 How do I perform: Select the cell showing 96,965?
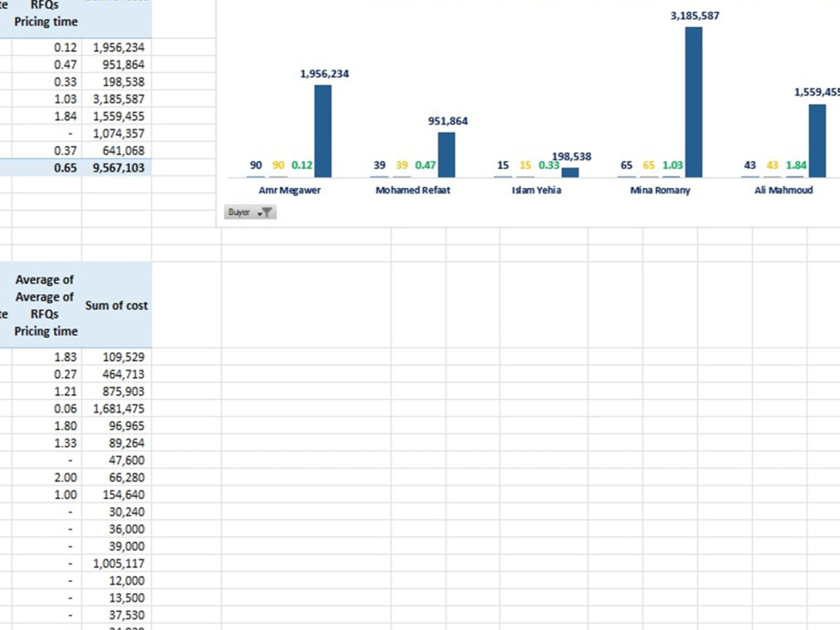tap(117, 425)
